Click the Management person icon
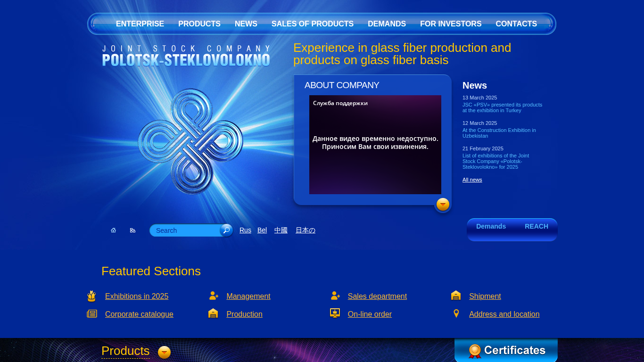644x362 pixels. click(214, 296)
